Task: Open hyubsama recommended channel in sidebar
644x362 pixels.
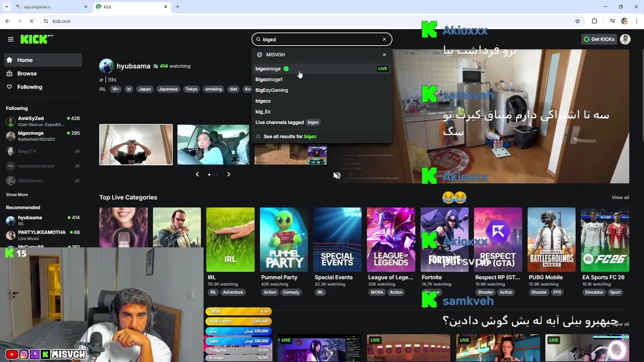Action: (x=43, y=220)
